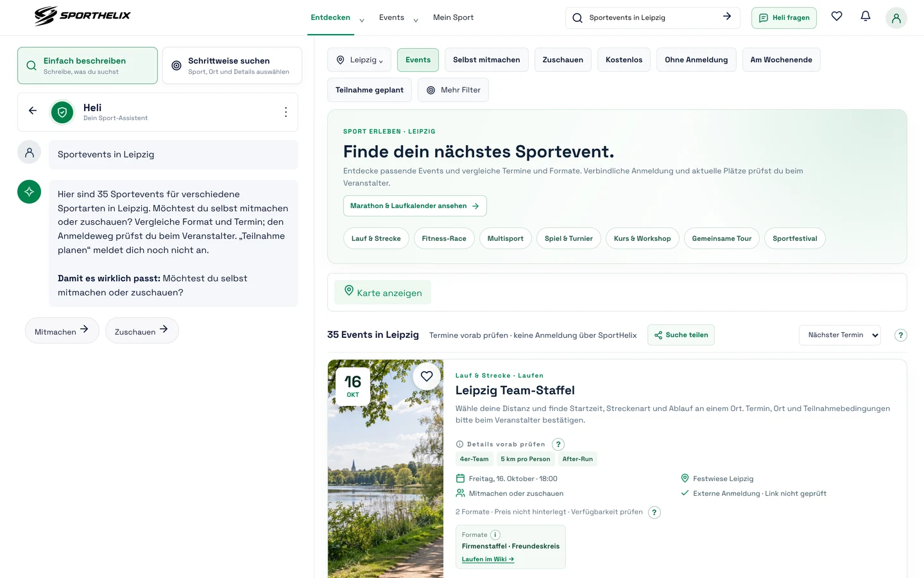The image size is (924, 578).
Task: Open the Leipzig location dropdown
Action: pos(359,60)
